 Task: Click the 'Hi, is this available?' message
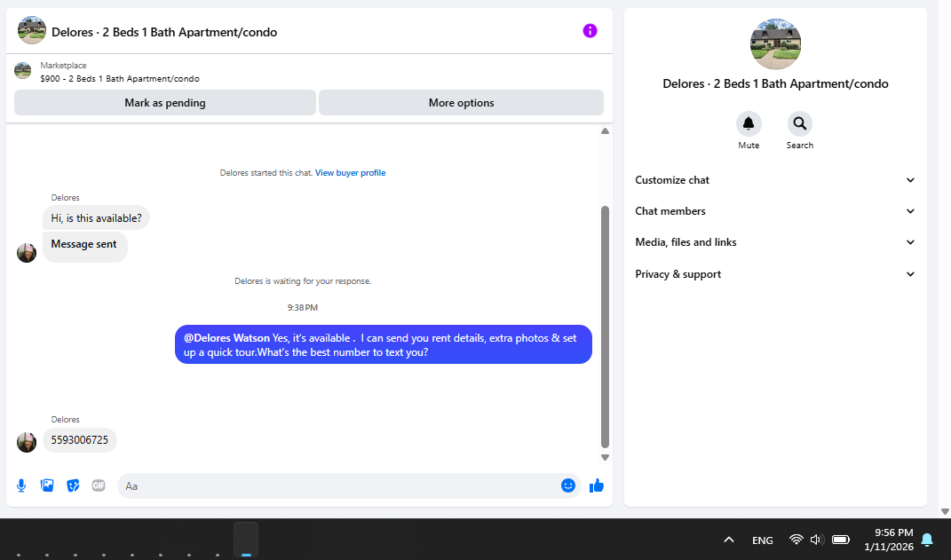coord(96,217)
